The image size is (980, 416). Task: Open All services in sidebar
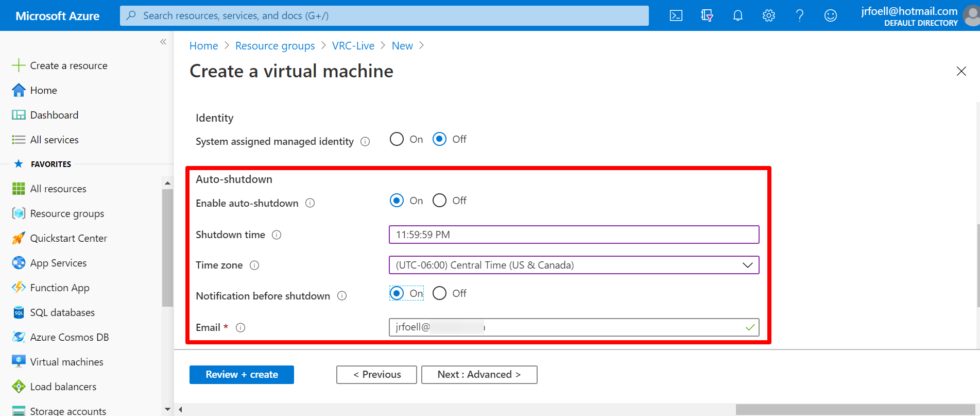point(55,140)
